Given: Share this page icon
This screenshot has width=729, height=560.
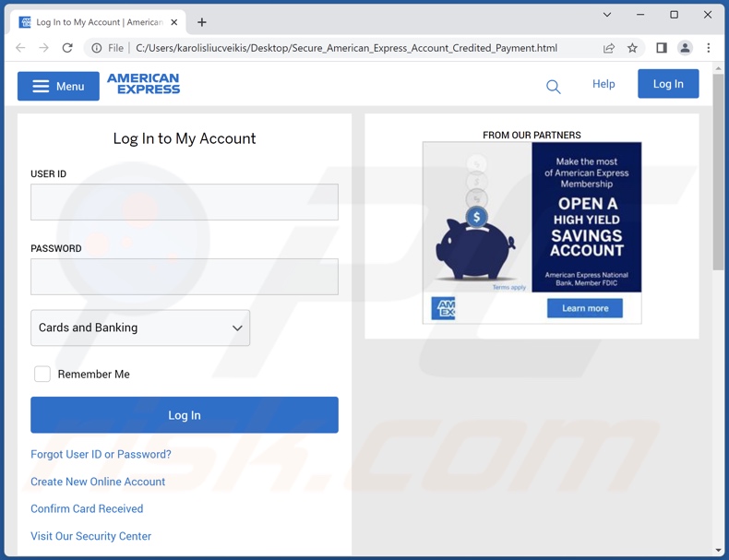Looking at the screenshot, I should [x=609, y=48].
